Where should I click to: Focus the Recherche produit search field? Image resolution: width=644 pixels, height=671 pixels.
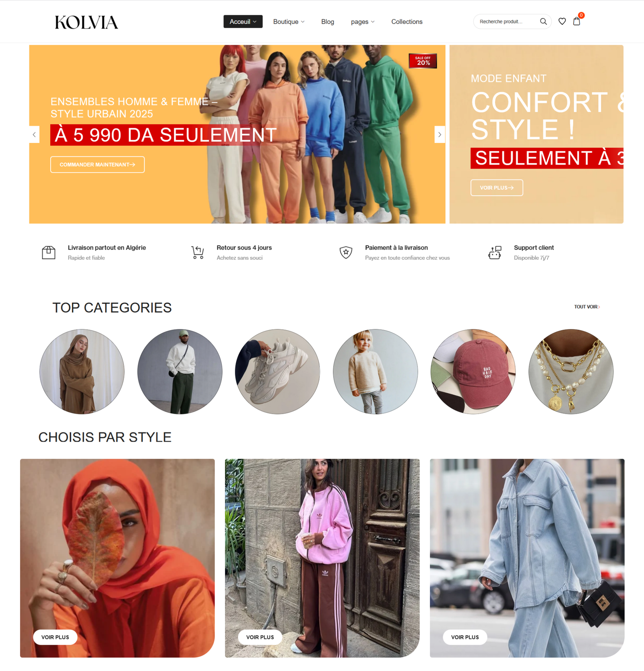click(x=506, y=21)
